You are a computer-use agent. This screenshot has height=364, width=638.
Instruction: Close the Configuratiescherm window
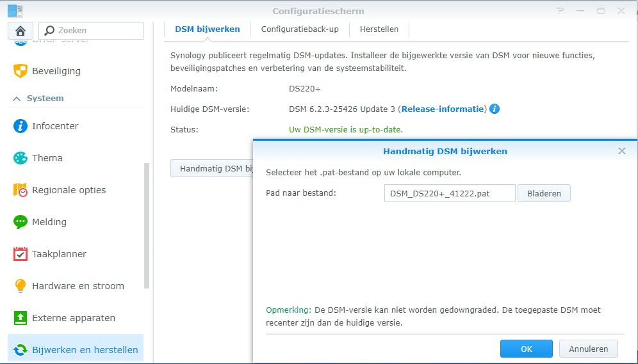[621, 11]
